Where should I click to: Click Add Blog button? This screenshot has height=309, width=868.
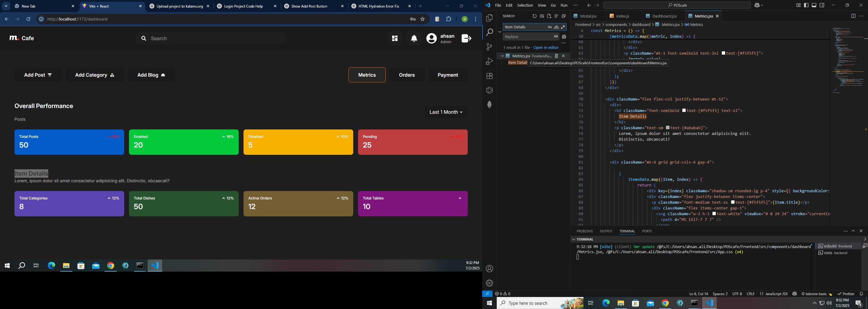click(151, 75)
